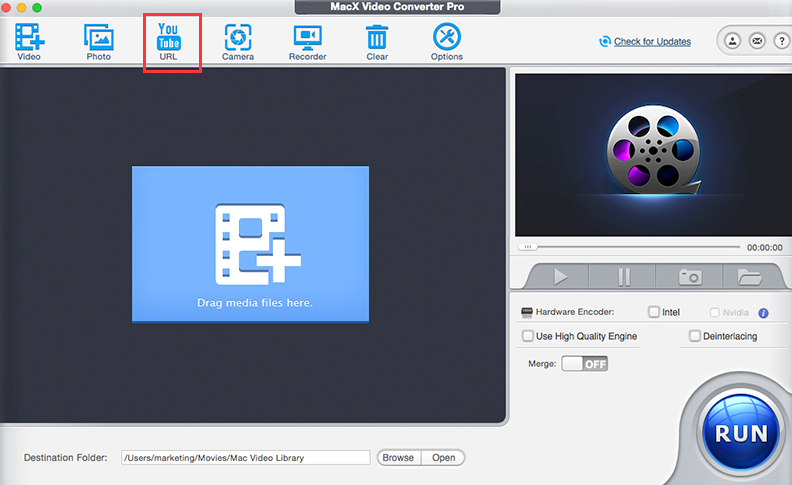
Task: Enable the Nvidia hardware encoder checkbox
Action: [715, 312]
